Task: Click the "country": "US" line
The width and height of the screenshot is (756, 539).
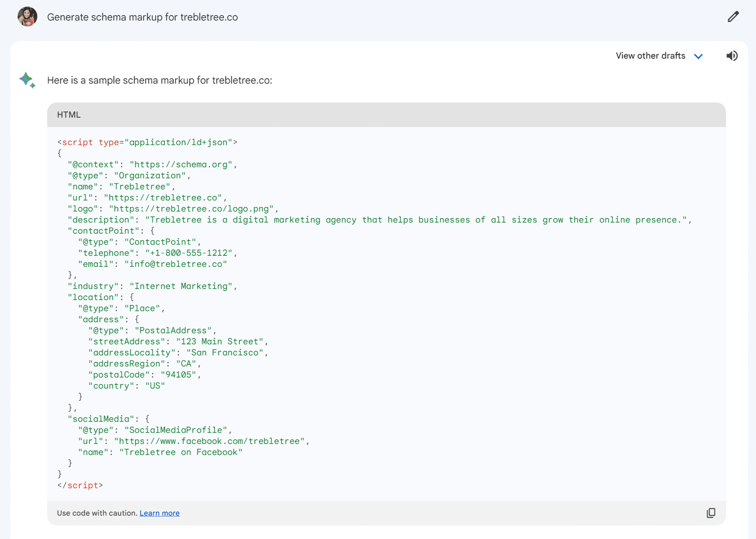Action: pos(127,385)
